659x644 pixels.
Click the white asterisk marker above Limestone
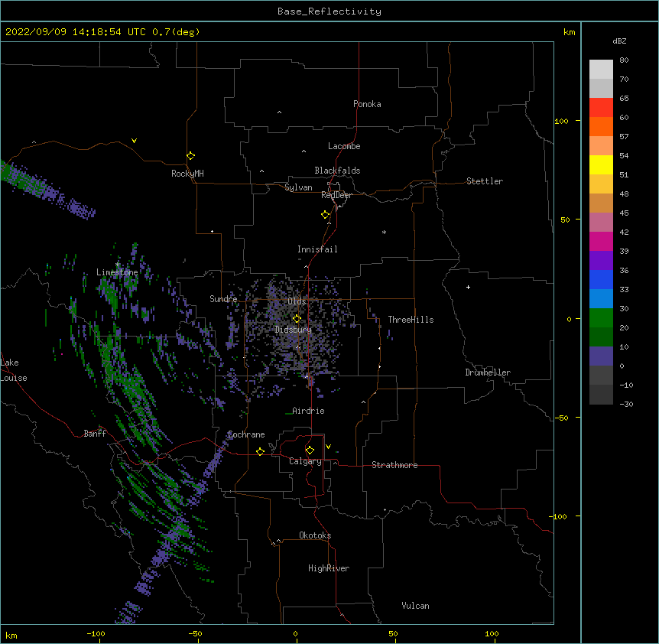(117, 265)
